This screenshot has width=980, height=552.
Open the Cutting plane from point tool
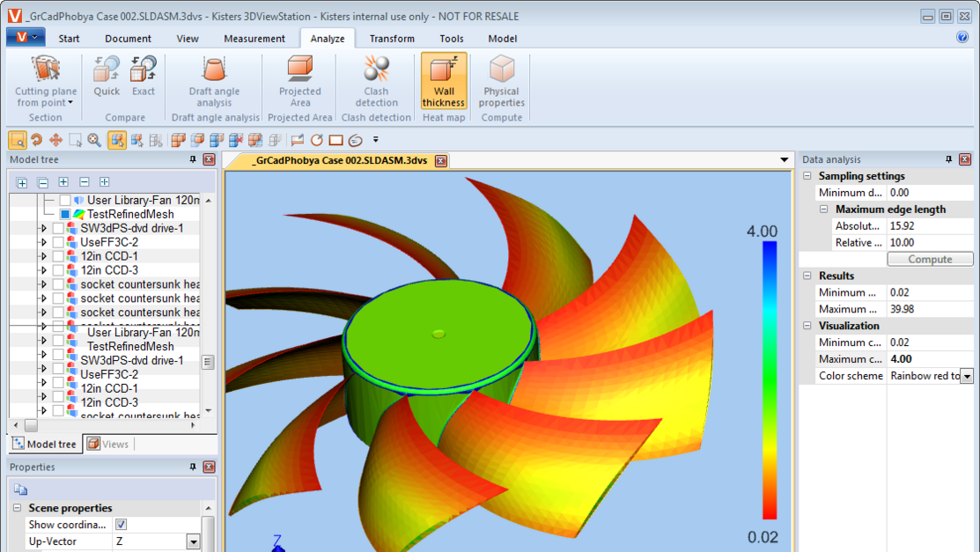click(x=46, y=81)
